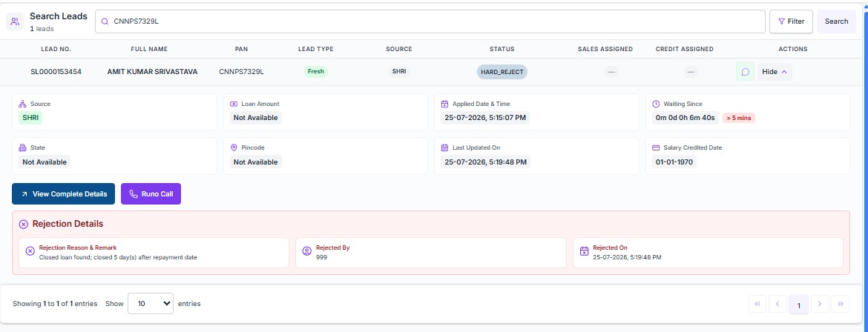Click the Loan Amount money icon
868x332 pixels.
click(234, 104)
